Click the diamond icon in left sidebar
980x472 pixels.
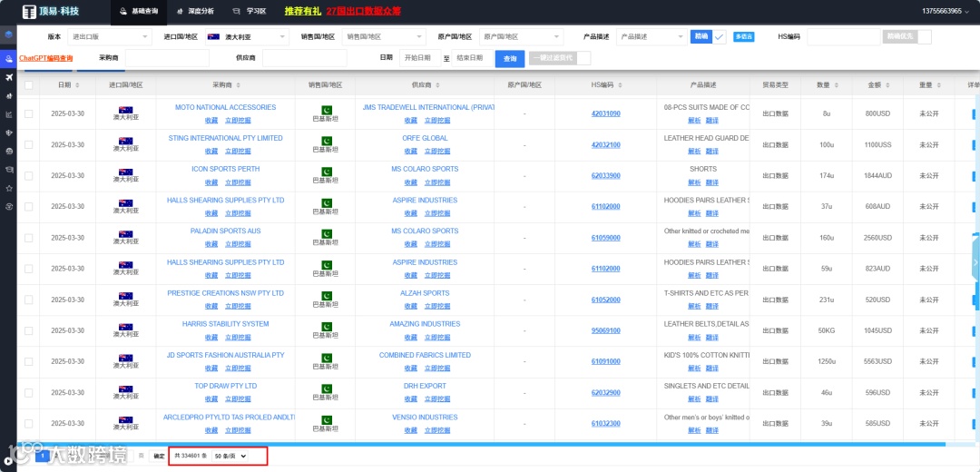[x=8, y=133]
